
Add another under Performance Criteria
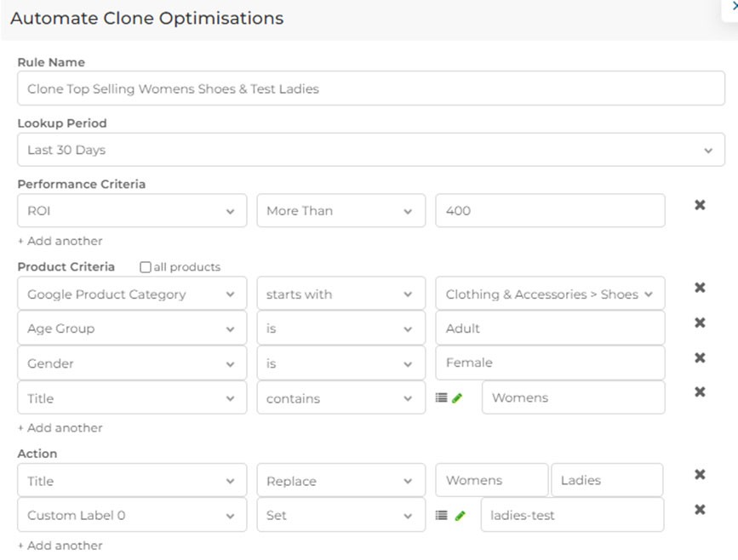[60, 241]
